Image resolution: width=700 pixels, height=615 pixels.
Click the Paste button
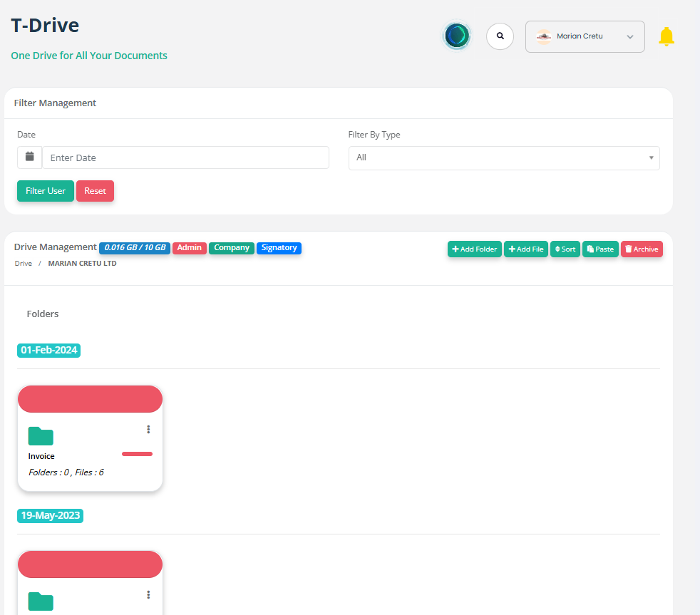600,249
